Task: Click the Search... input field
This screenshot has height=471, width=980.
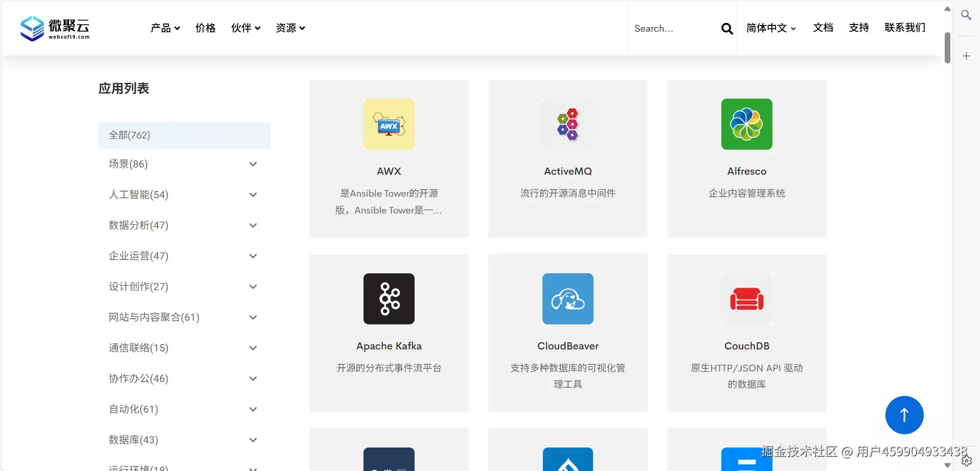Action: pos(674,29)
